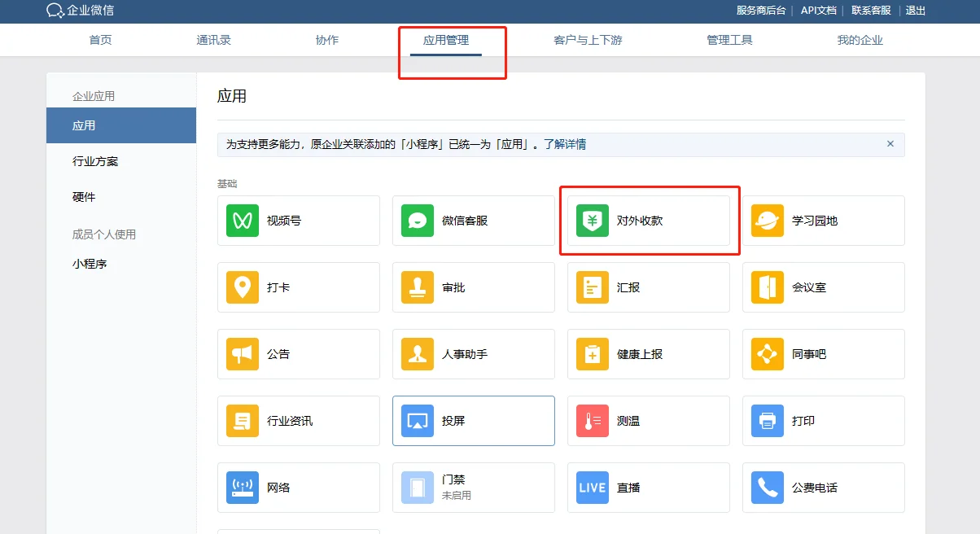
Task: Click the 审批 label text
Action: click(453, 287)
